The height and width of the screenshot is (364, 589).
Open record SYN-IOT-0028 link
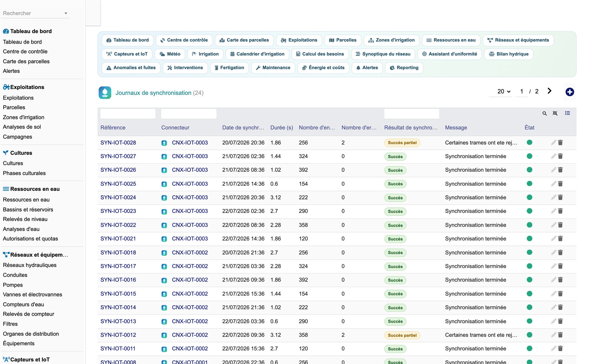click(x=118, y=143)
